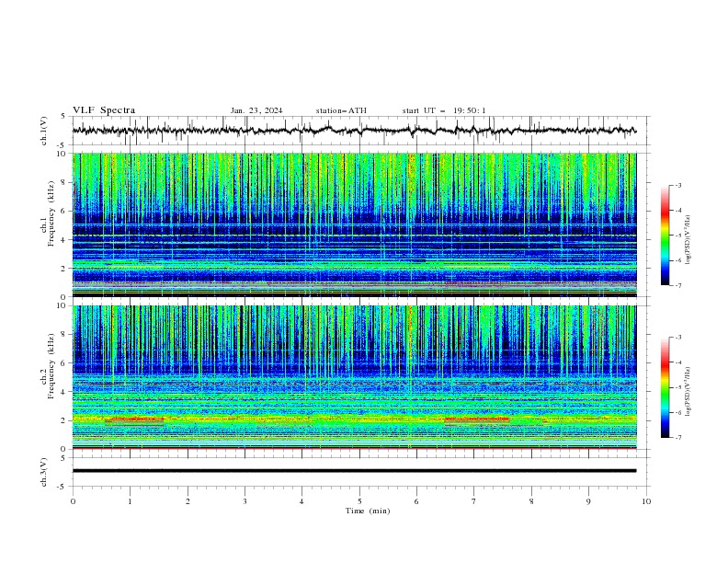The width and height of the screenshot is (728, 563).
Task: Click the '-7' label on the lower colorbar
Action: pyautogui.click(x=678, y=438)
